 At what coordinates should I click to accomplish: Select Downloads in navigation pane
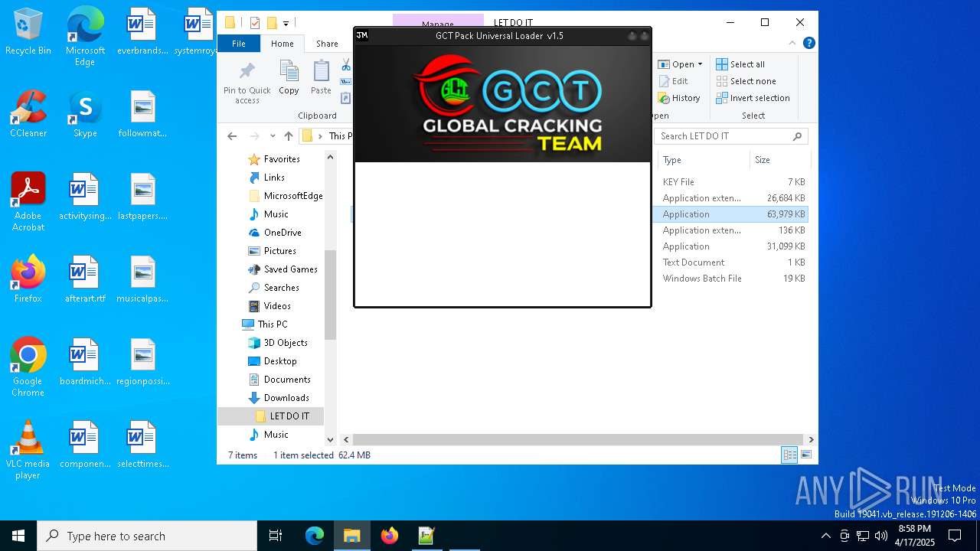point(286,398)
